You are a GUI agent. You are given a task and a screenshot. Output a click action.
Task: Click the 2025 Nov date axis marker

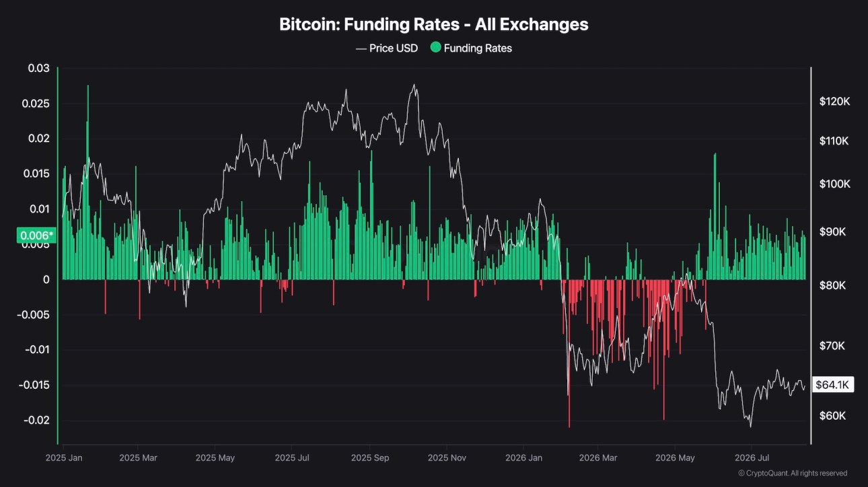[447, 457]
